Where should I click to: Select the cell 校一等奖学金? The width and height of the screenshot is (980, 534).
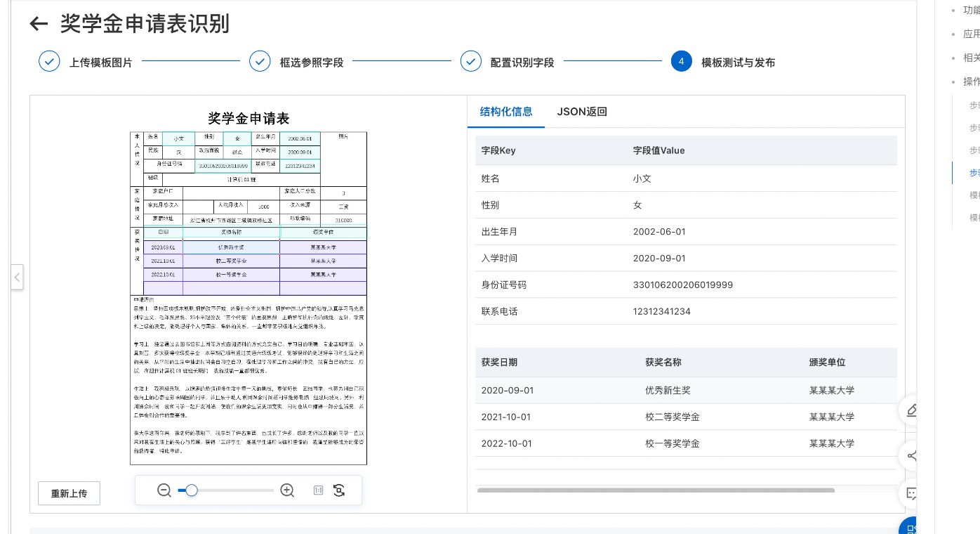click(x=673, y=443)
